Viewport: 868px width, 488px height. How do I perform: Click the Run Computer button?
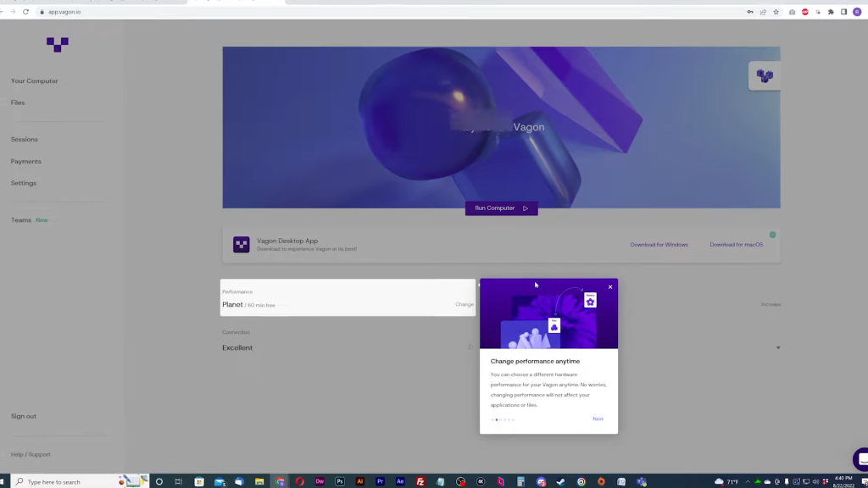pos(502,208)
